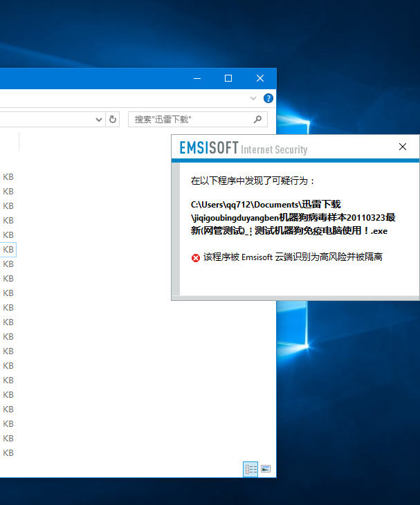Select the last KB row in list
Screen dimensions: 420x505
[x=8, y=453]
